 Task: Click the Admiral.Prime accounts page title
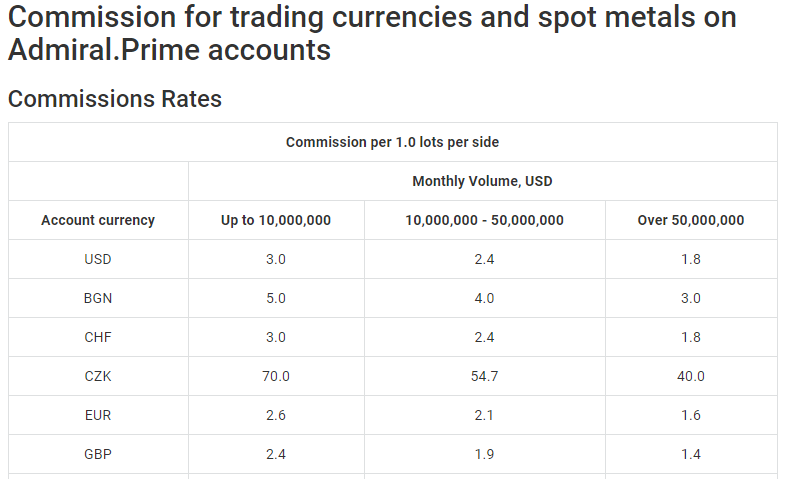tap(372, 33)
